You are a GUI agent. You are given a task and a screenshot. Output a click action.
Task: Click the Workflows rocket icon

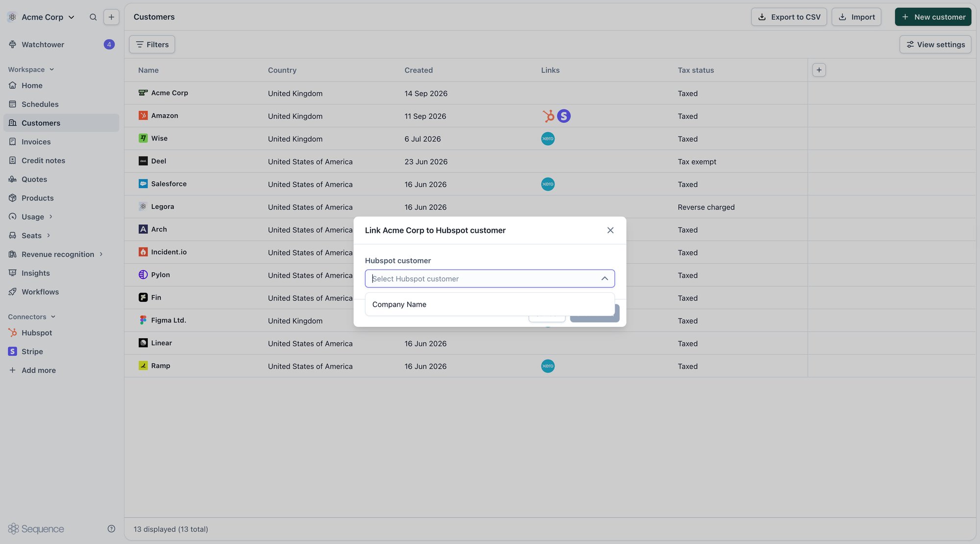pos(13,292)
